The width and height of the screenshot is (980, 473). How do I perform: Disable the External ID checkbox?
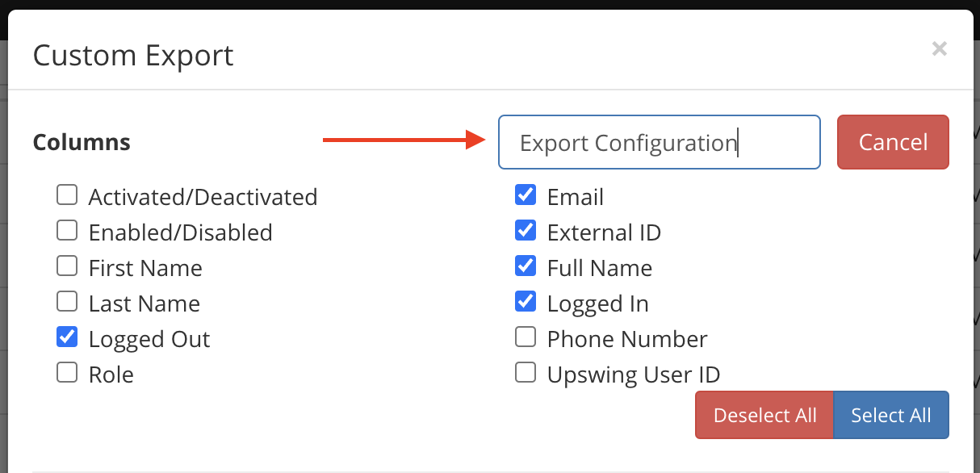pos(526,230)
